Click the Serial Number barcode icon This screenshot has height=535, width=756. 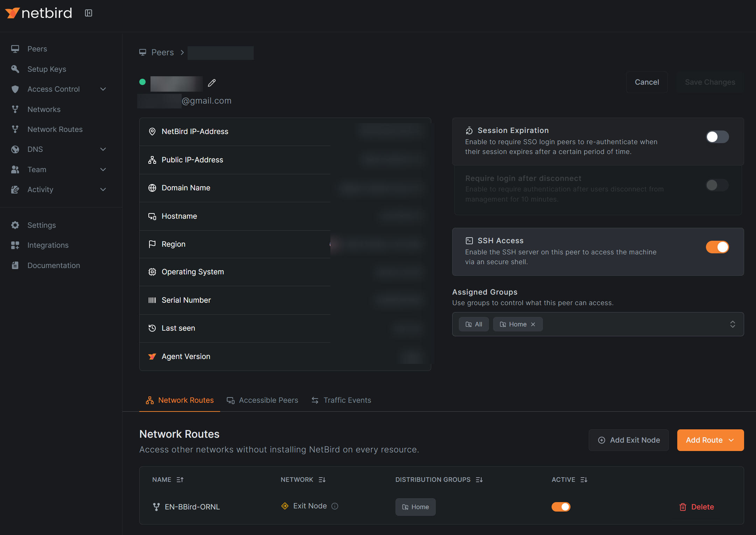click(x=152, y=300)
